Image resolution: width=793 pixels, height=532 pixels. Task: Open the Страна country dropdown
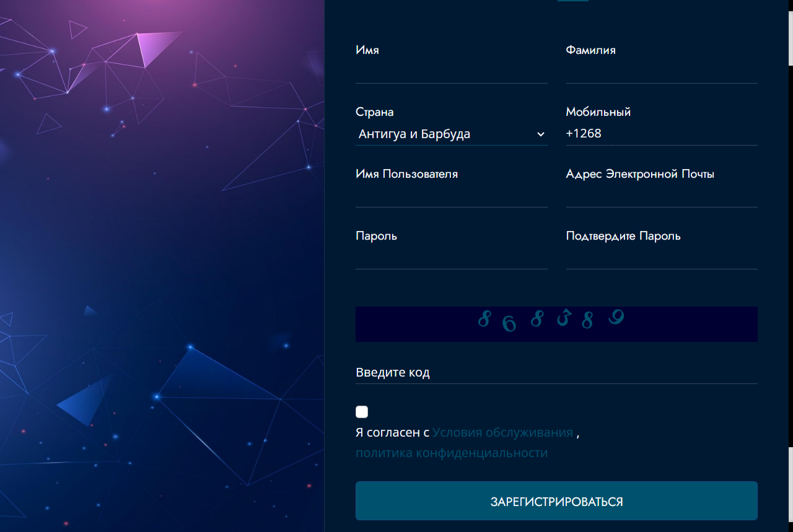pyautogui.click(x=451, y=134)
